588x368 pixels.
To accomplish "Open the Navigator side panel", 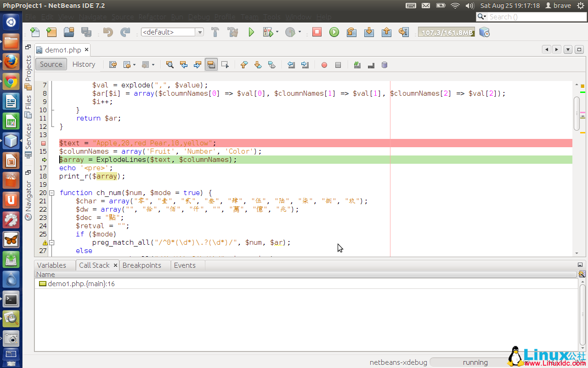I will tap(28, 201).
